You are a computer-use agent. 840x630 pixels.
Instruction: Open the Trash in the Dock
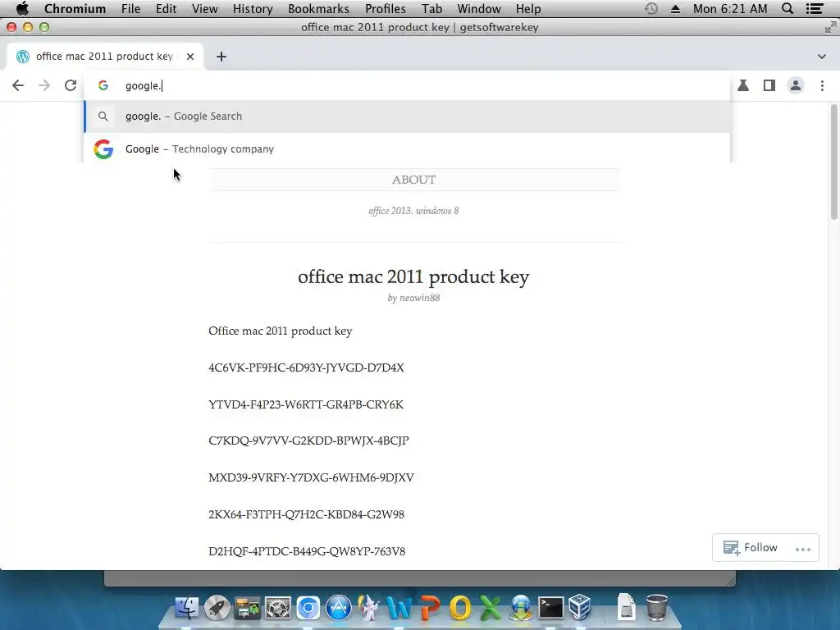pos(656,607)
